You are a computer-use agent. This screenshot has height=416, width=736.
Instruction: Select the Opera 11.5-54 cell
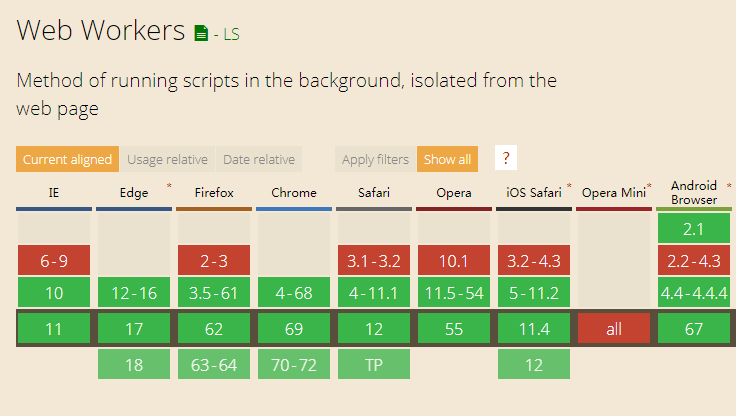pos(454,292)
